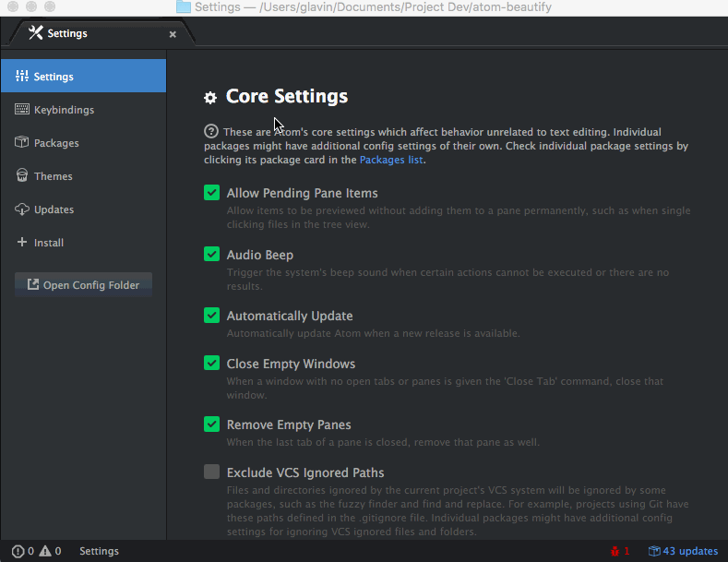This screenshot has width=728, height=562.
Task: Click the Install plus icon
Action: pos(22,242)
